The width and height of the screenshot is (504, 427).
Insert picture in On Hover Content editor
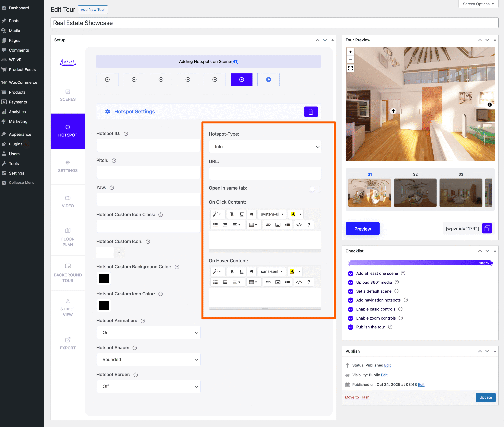(278, 282)
